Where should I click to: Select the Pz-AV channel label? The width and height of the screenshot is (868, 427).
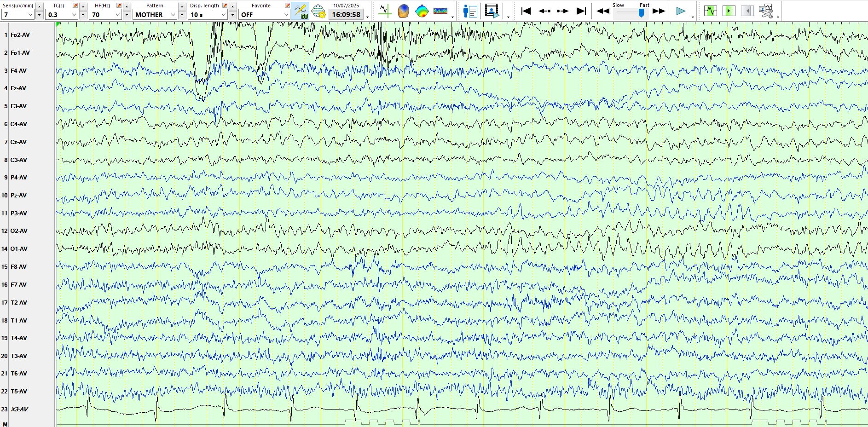coord(18,196)
